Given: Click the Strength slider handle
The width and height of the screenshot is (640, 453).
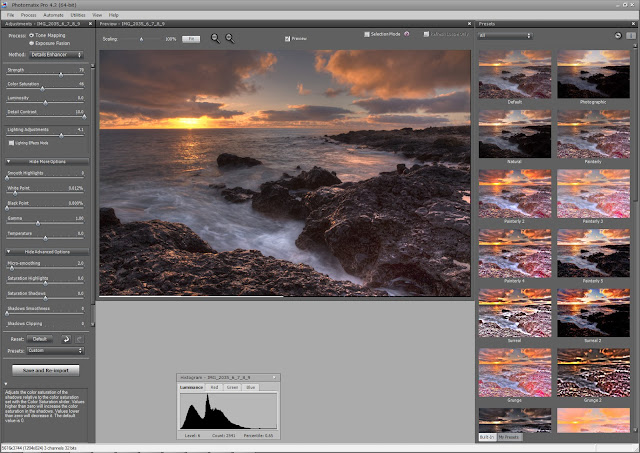Looking at the screenshot, I should [x=60, y=74].
